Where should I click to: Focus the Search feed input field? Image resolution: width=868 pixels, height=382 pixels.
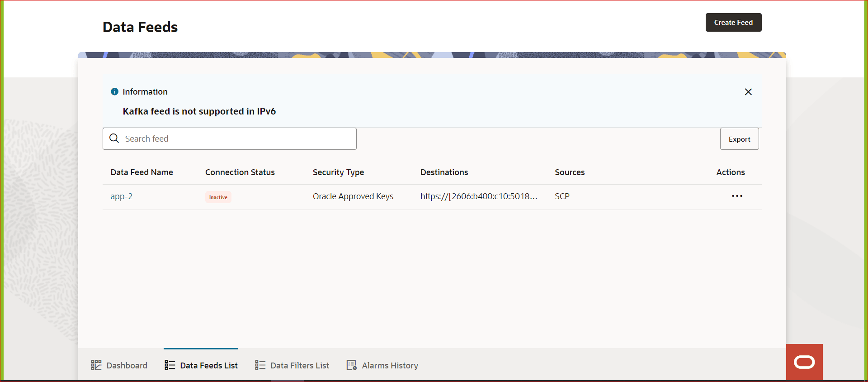click(230, 138)
